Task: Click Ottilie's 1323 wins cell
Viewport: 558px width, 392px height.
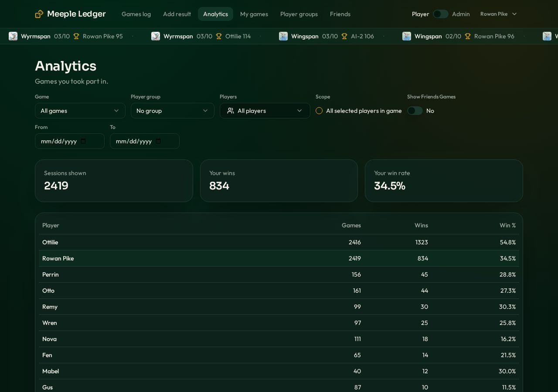Action: point(422,242)
